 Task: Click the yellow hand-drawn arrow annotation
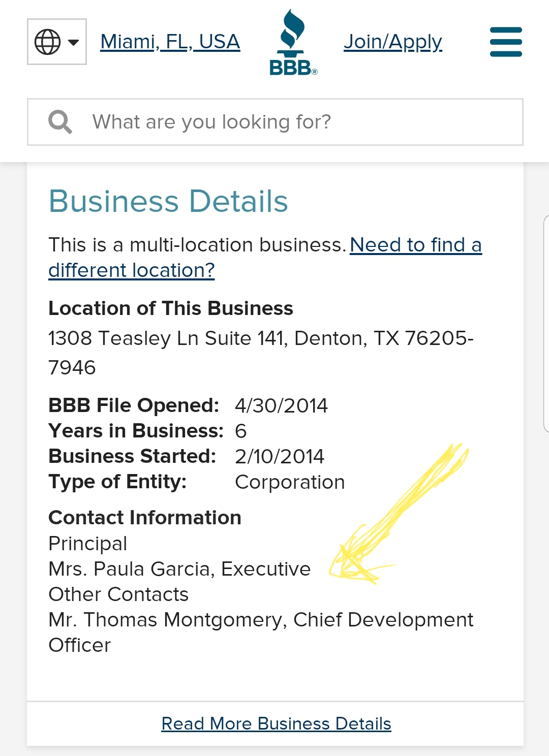[x=399, y=513]
